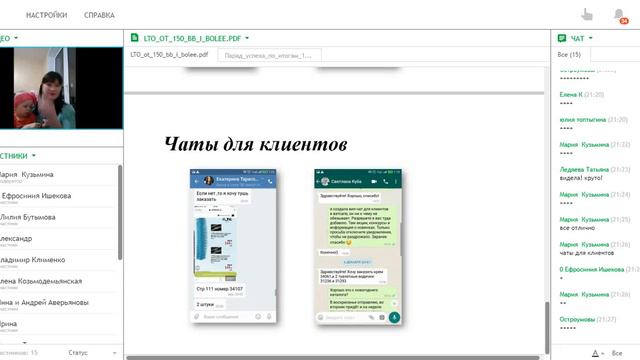Select participant Ирина
Image resolution: width=640 pixels, height=360 pixels.
click(x=59, y=326)
